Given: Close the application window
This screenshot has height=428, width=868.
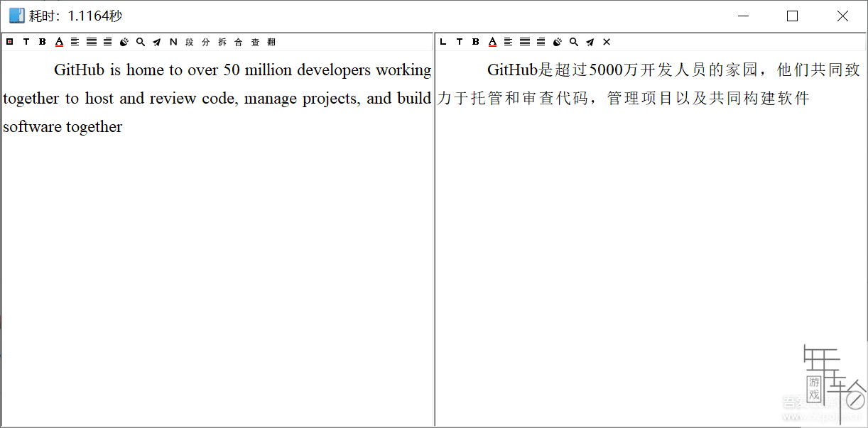Looking at the screenshot, I should [842, 16].
